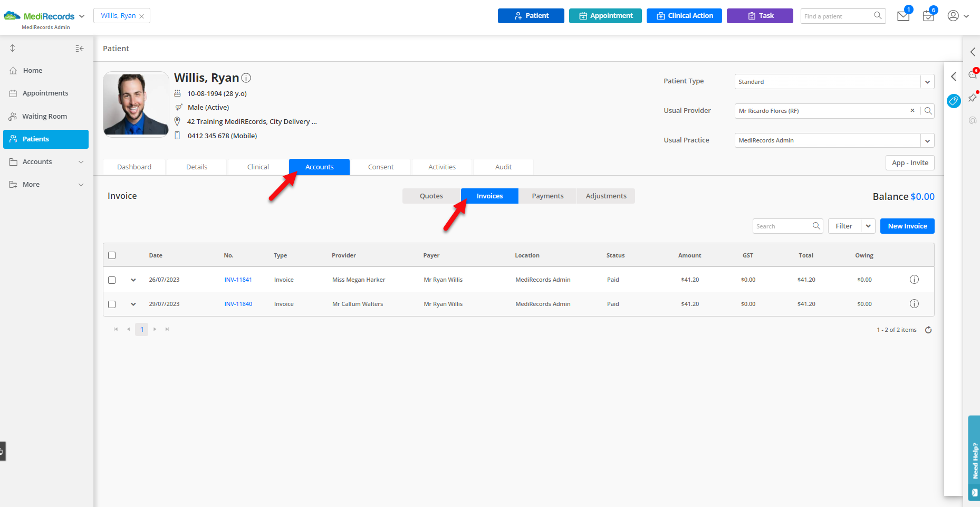The height and width of the screenshot is (507, 980).
Task: Open the Usual Practice dropdown
Action: point(927,140)
